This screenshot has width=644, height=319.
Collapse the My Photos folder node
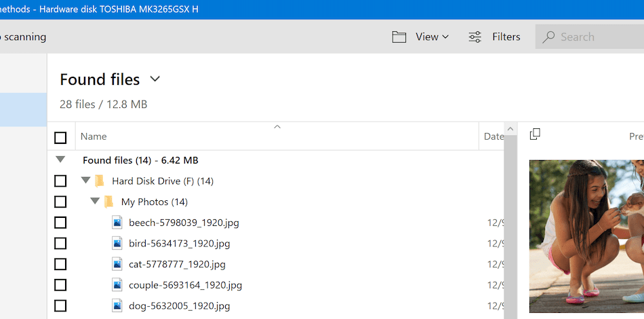(x=96, y=201)
